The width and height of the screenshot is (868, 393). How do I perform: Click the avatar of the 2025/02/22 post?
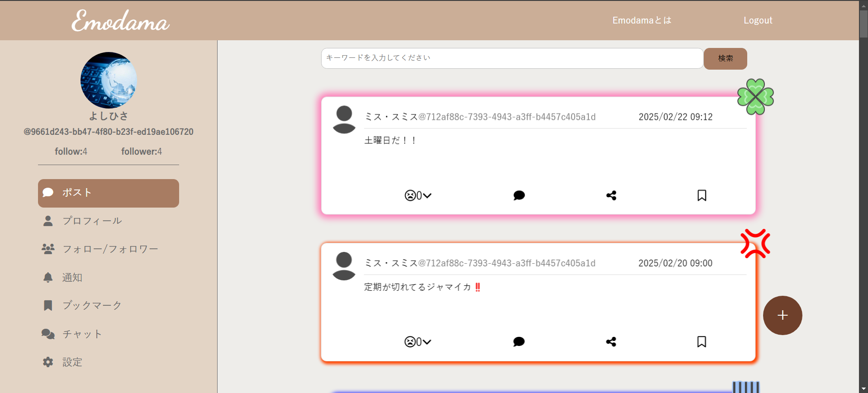(x=344, y=119)
